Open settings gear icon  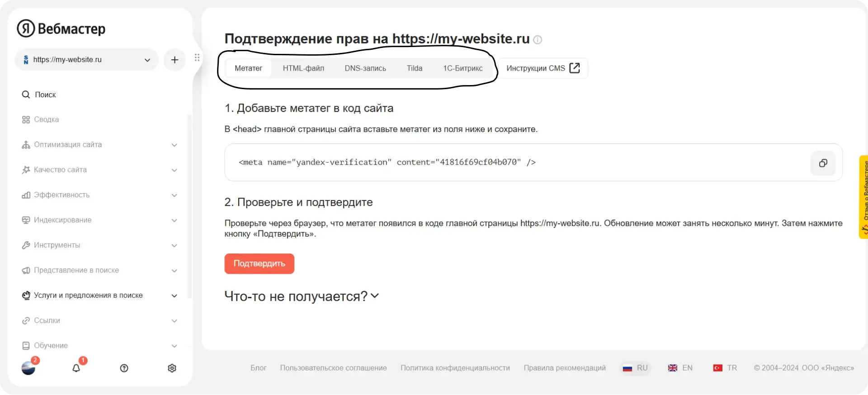(x=172, y=368)
